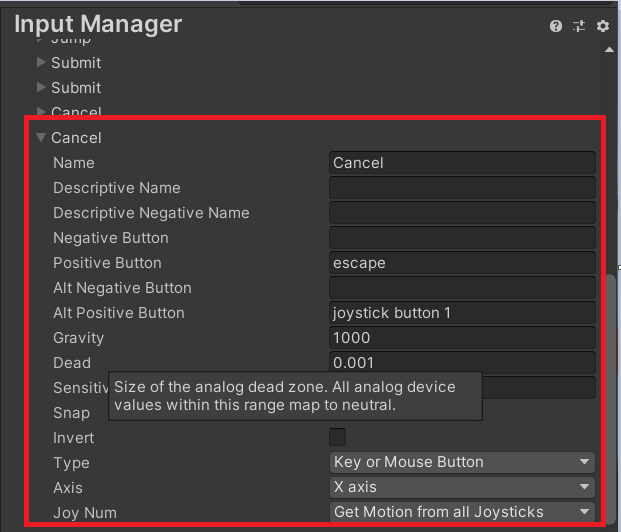Click the Dead value field showing 0.001

(x=462, y=362)
